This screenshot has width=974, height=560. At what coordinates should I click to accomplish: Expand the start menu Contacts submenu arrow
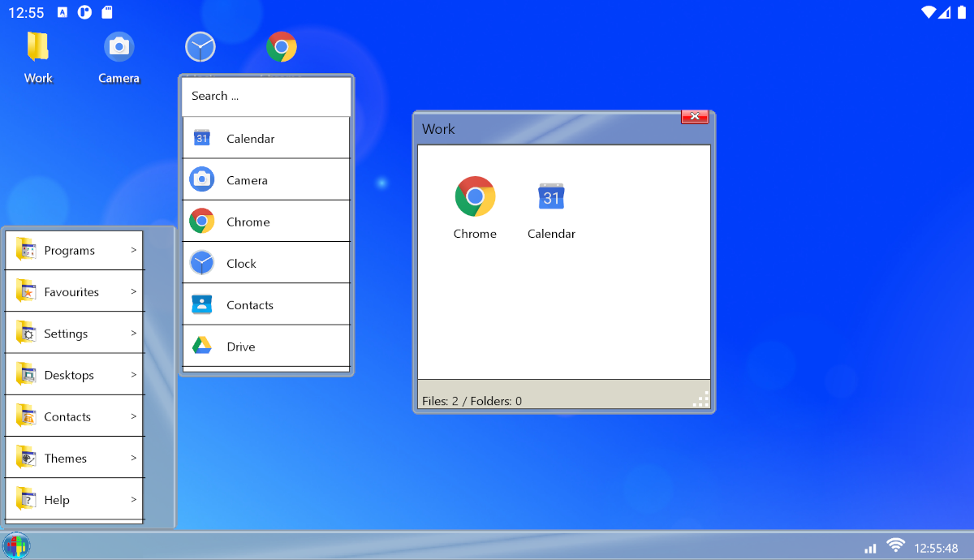point(134,416)
